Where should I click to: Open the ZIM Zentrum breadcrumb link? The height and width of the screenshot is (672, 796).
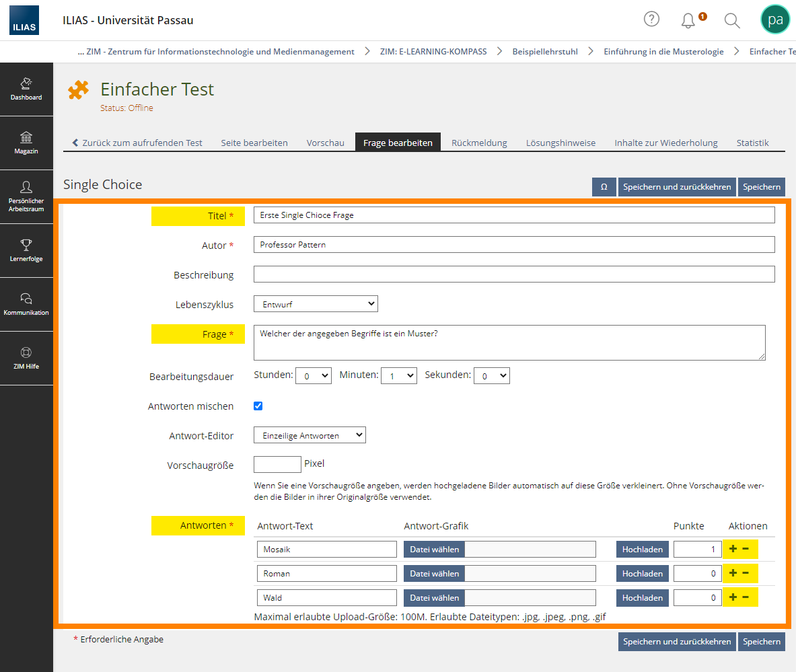tap(220, 51)
